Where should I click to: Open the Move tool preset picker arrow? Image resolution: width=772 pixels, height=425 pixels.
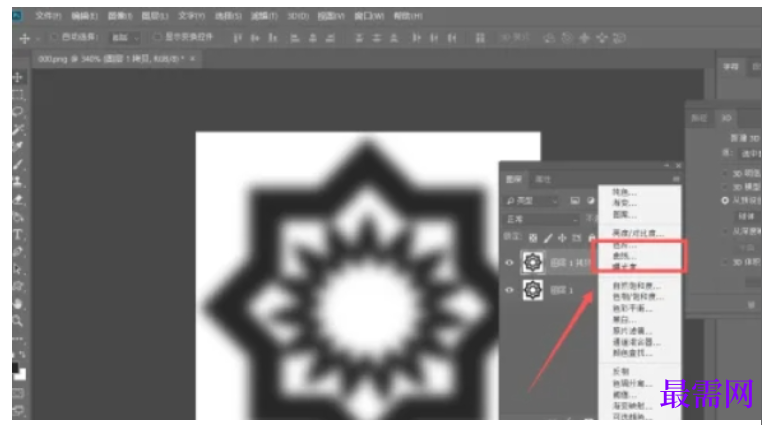(x=38, y=39)
